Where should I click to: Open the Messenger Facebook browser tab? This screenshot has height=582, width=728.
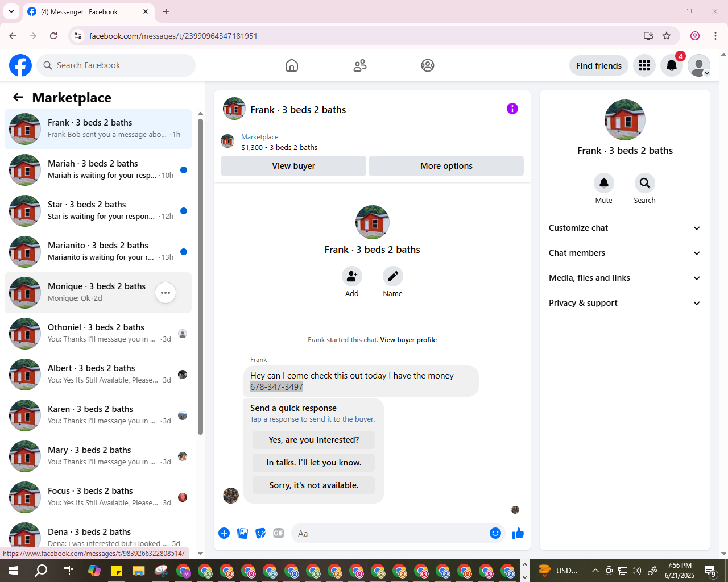point(88,11)
